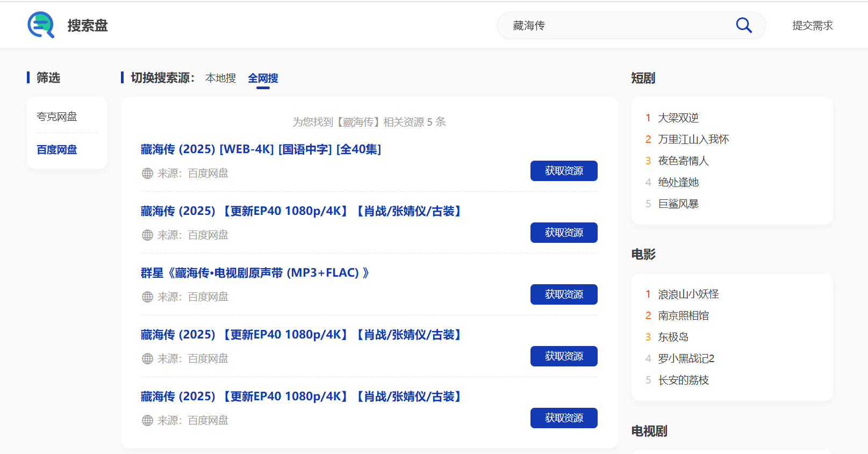Select 罗小黑战记2 in the 电影 list
Image resolution: width=868 pixels, height=454 pixels.
[686, 358]
